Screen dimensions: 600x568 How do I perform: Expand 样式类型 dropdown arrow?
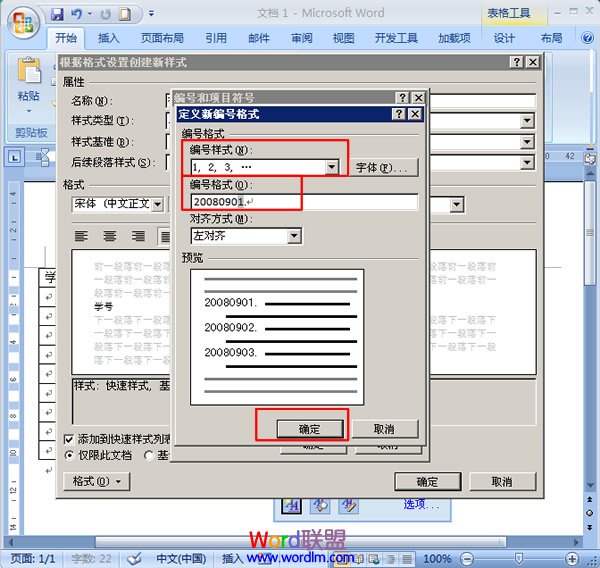point(527,121)
